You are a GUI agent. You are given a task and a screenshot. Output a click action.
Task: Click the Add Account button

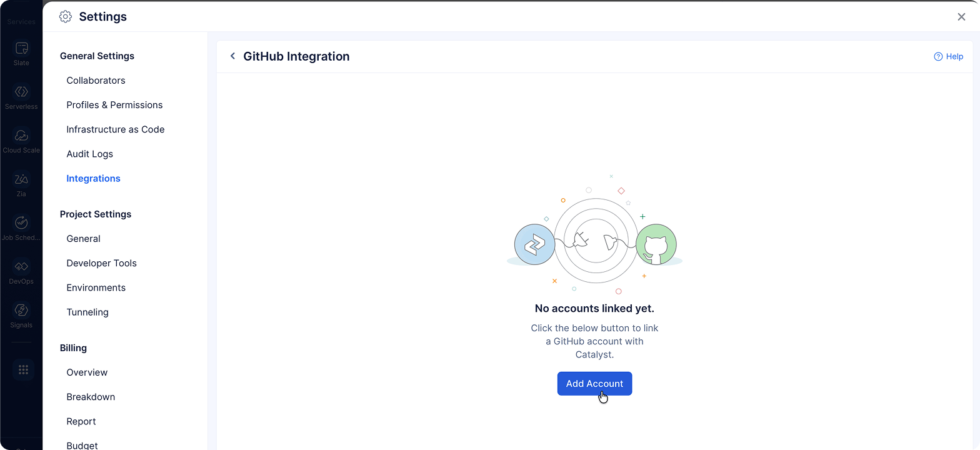(x=594, y=384)
